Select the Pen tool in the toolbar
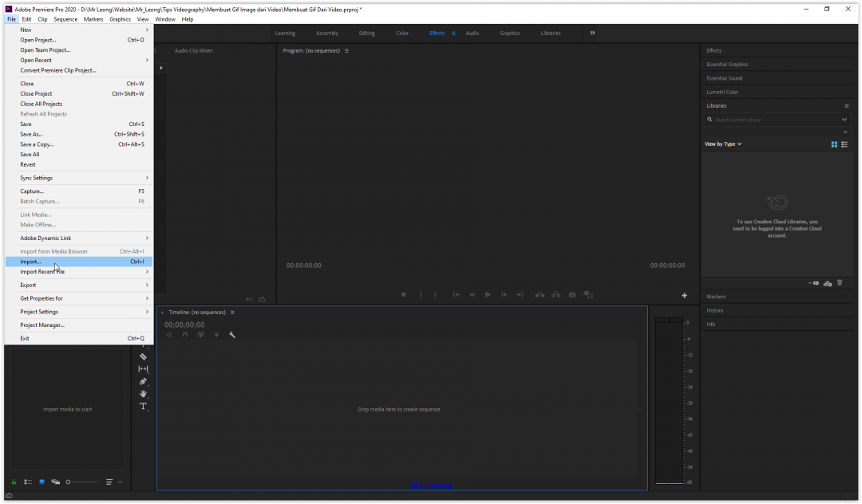862x504 pixels. point(144,381)
